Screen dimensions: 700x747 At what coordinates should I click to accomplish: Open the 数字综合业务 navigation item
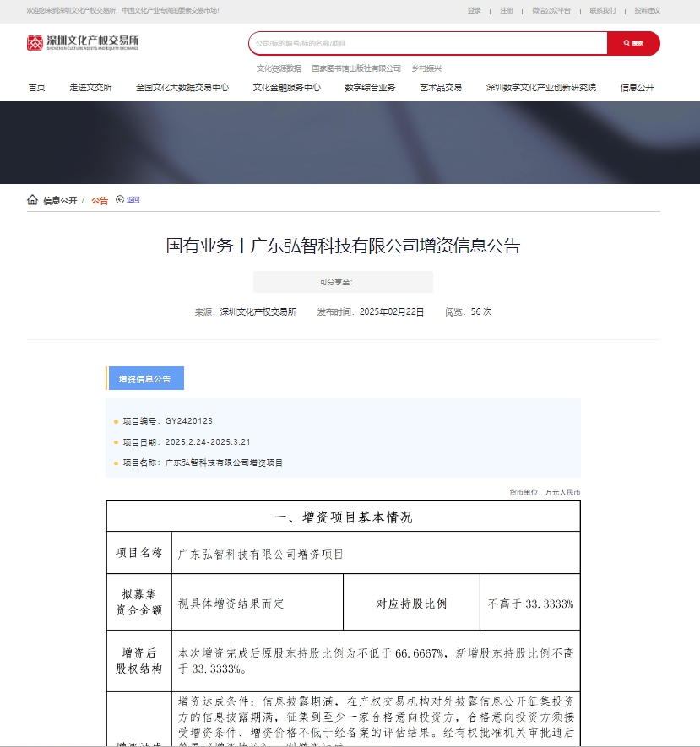pyautogui.click(x=370, y=88)
